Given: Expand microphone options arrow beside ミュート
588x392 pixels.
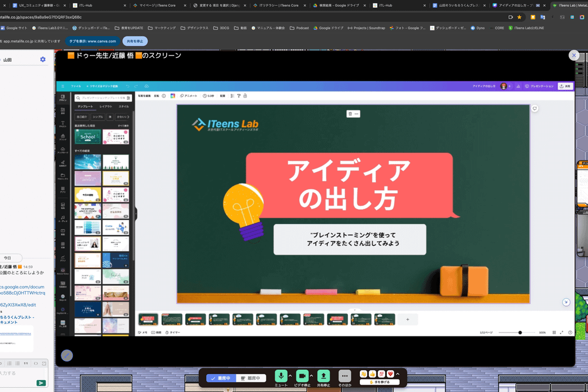Looking at the screenshot, I should (290, 375).
